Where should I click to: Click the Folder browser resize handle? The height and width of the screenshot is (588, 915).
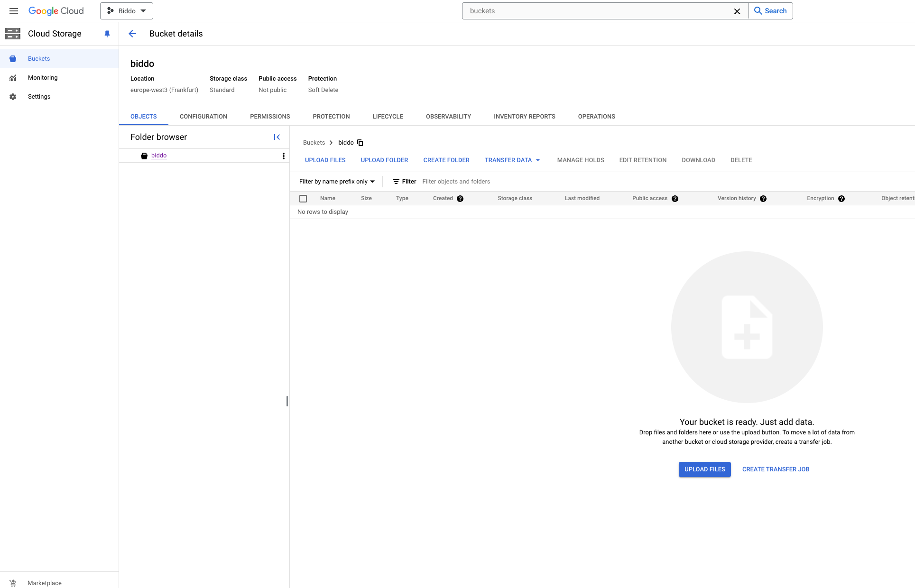coord(287,401)
